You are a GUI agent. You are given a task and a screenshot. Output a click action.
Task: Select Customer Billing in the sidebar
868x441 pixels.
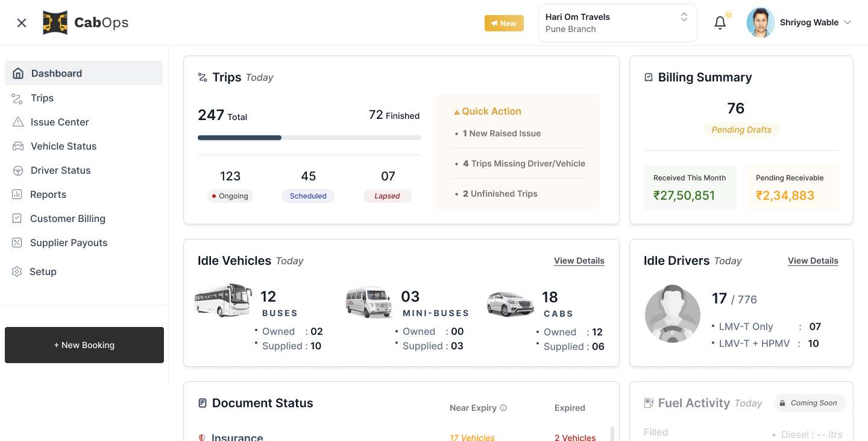tap(68, 218)
